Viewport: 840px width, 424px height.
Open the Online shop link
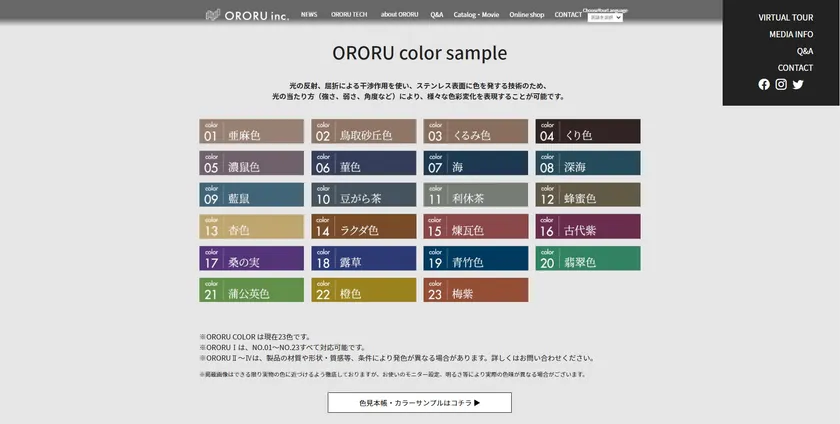(526, 15)
